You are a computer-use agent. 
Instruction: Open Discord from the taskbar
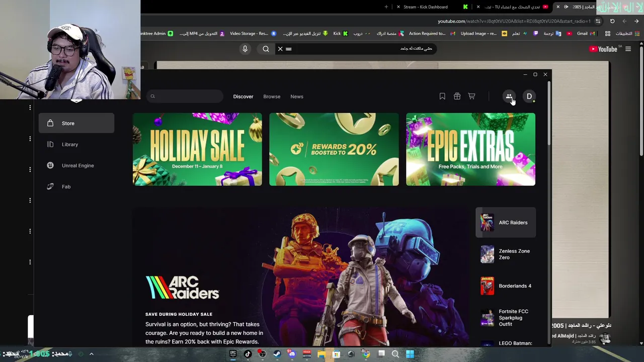click(x=292, y=354)
